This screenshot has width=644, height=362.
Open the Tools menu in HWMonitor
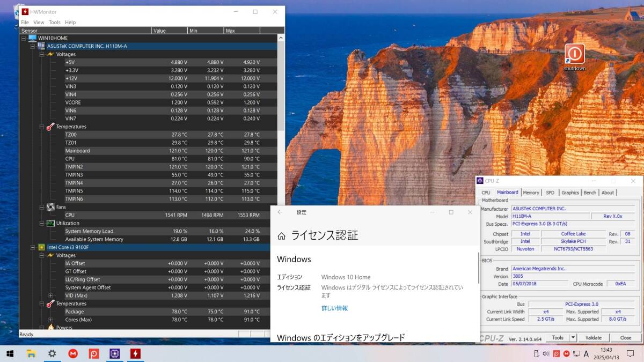55,23
